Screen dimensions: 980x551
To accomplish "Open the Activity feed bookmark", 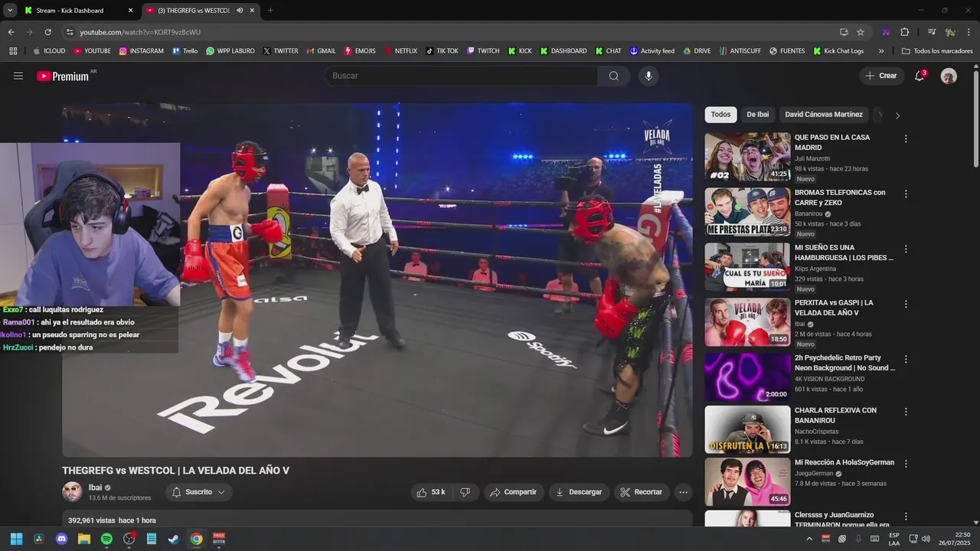I will click(652, 51).
